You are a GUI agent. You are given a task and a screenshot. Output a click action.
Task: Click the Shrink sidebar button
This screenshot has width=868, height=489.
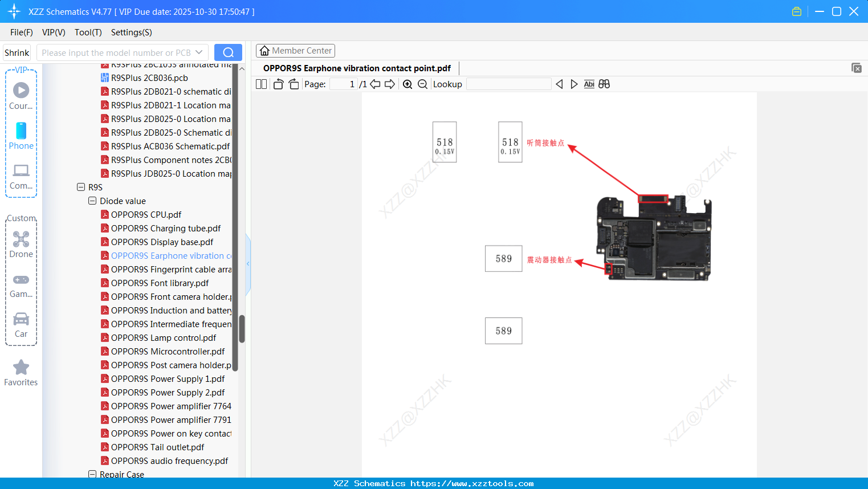(x=17, y=52)
